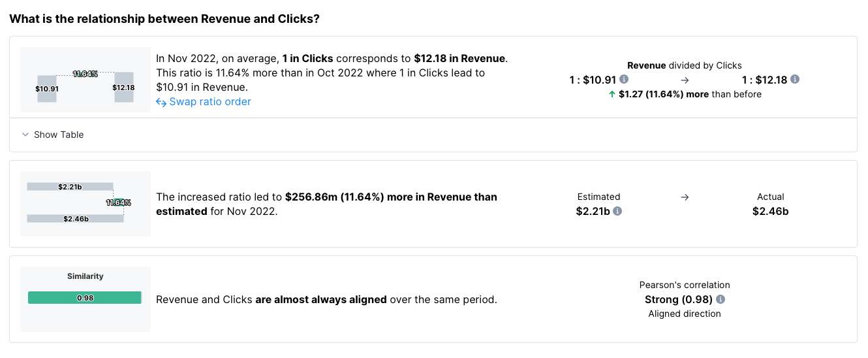The image size is (868, 358).
Task: Open the $10.91 vs $12.18 ratio chart thumbnail
Action: click(85, 80)
